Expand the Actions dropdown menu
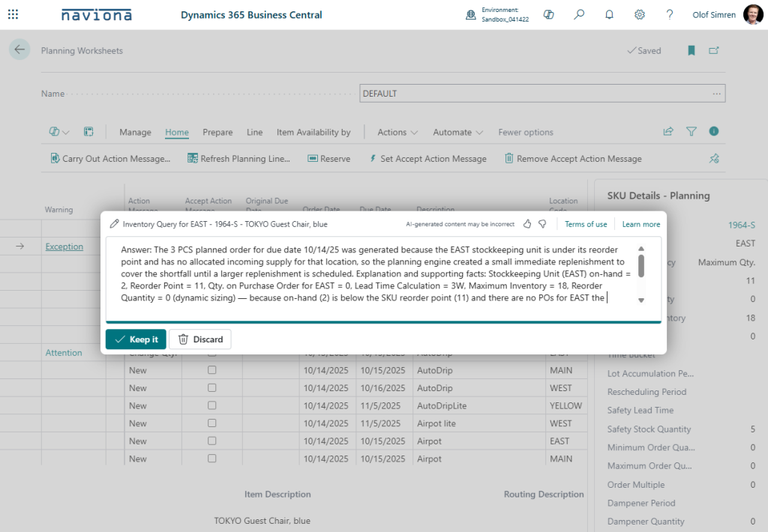 (x=397, y=132)
